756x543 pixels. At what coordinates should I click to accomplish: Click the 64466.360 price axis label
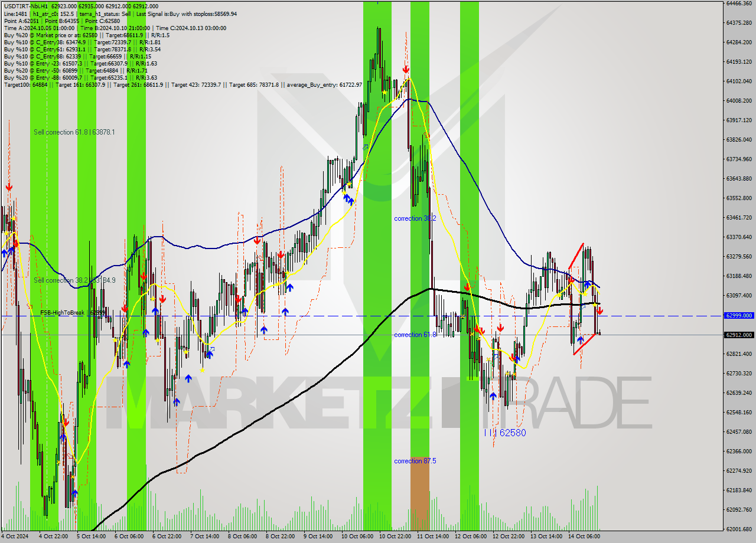point(738,3)
